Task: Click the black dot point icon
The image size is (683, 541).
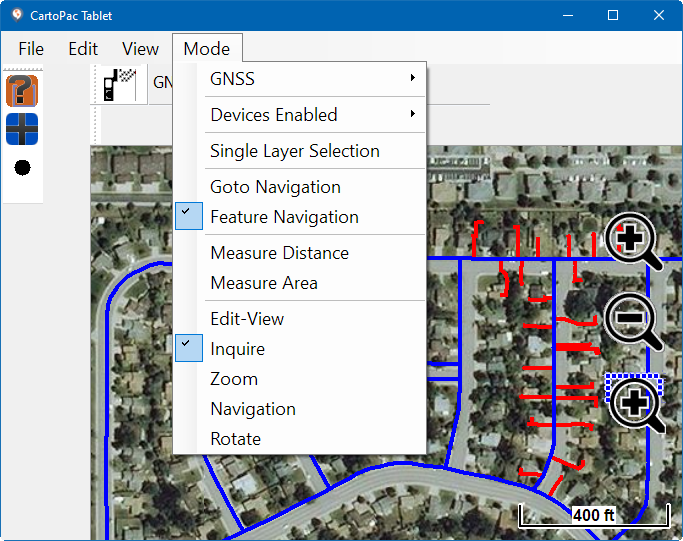Action: click(x=22, y=167)
